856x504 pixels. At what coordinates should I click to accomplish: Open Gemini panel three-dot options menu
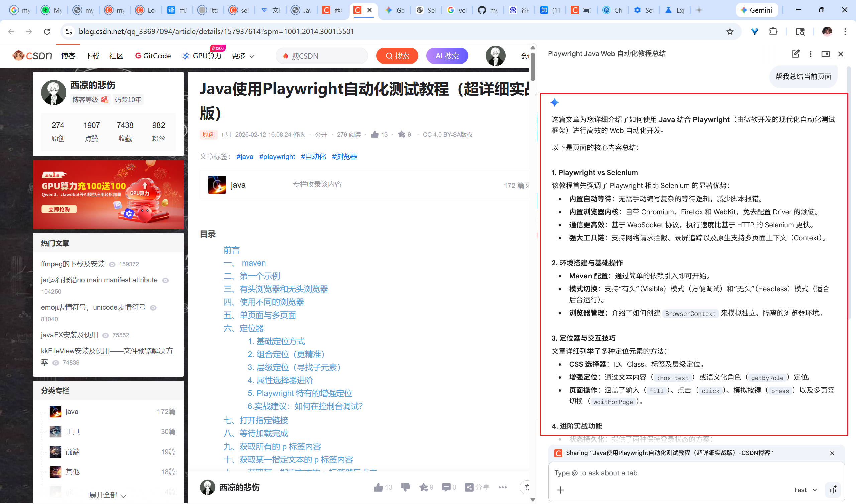(810, 54)
